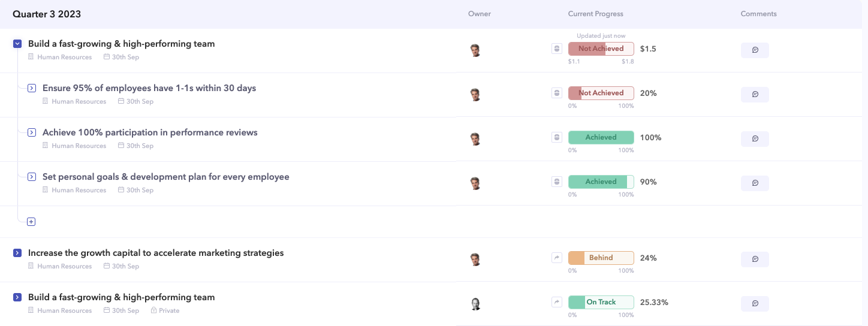This screenshot has height=326, width=868.
Task: Expand the 'Achieve 100% participation' key result
Action: click(x=32, y=132)
